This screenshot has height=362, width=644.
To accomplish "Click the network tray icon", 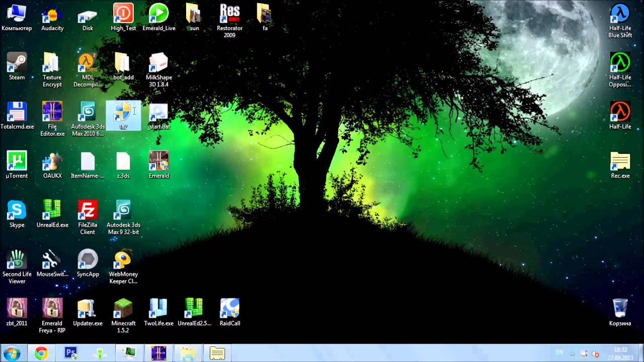I will click(x=584, y=353).
